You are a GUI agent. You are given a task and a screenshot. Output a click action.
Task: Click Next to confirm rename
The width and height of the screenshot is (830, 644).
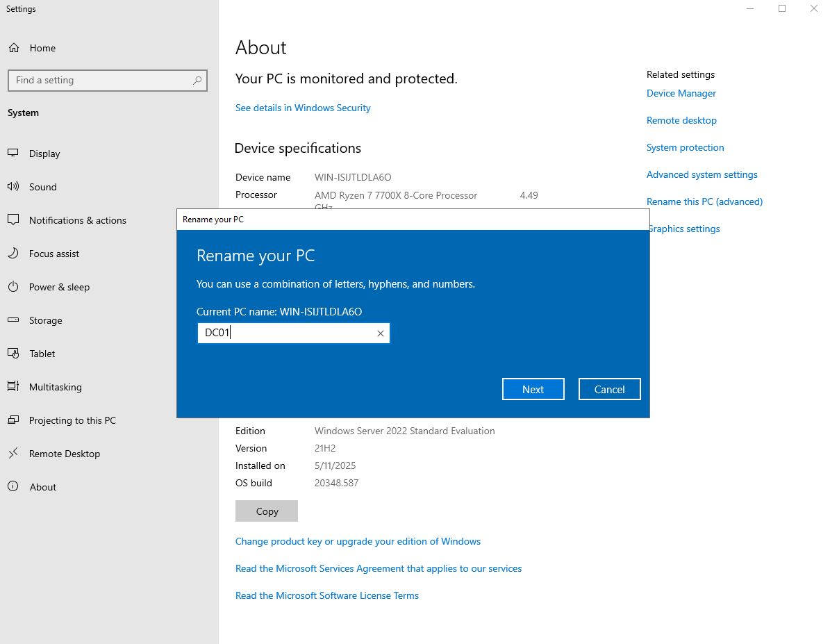533,388
